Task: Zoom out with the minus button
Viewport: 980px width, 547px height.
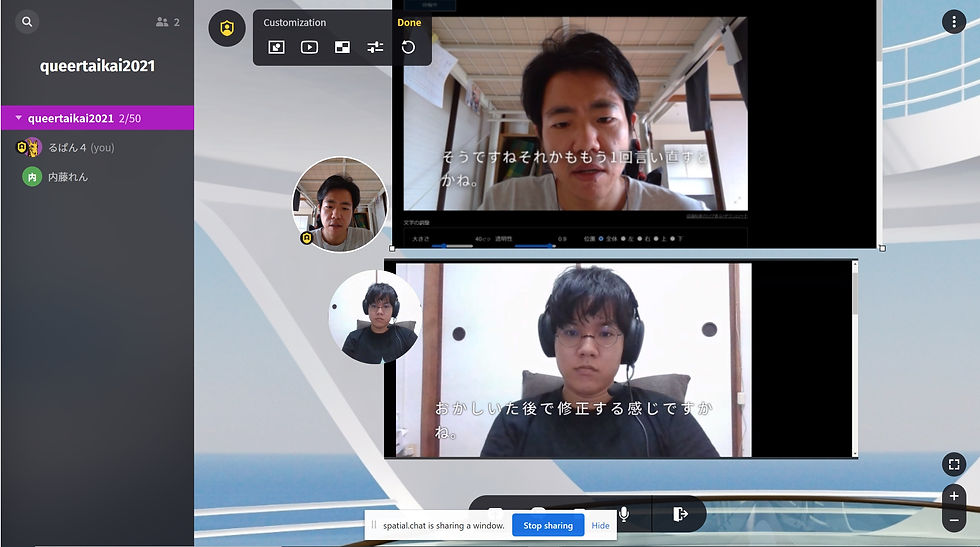Action: click(x=954, y=520)
